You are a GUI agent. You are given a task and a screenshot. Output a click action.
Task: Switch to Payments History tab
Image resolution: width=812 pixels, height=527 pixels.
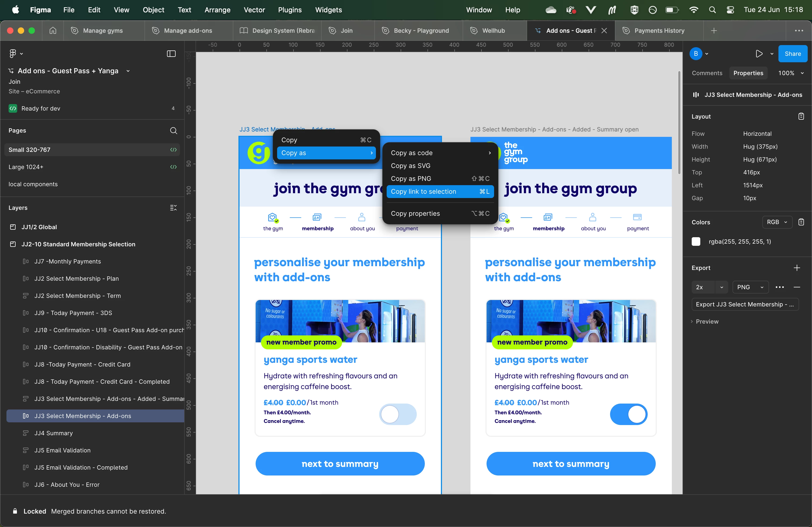tap(659, 31)
